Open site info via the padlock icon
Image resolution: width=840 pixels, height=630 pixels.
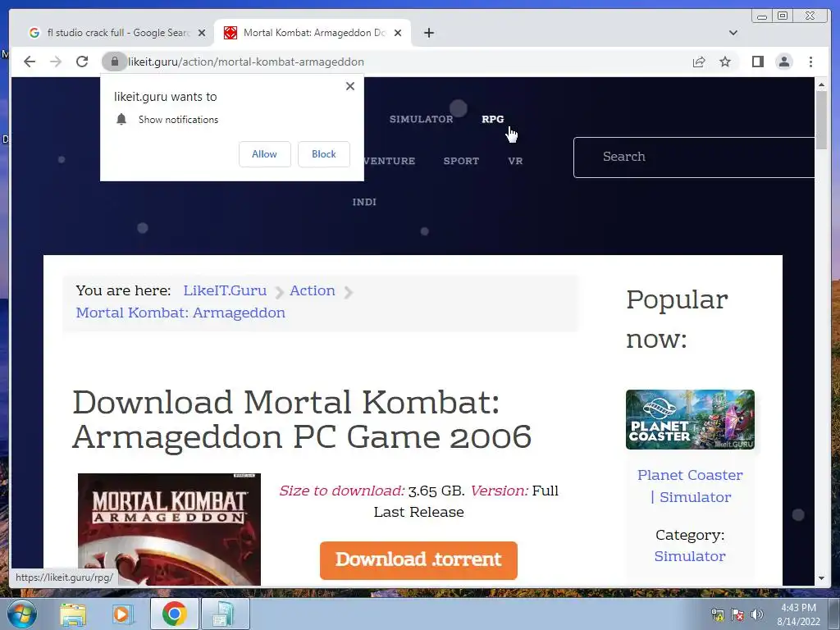pyautogui.click(x=114, y=62)
